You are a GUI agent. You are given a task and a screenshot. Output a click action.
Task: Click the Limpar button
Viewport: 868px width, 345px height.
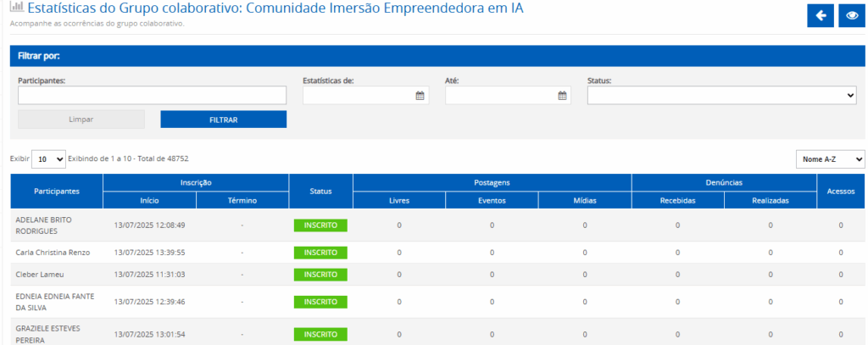(81, 120)
